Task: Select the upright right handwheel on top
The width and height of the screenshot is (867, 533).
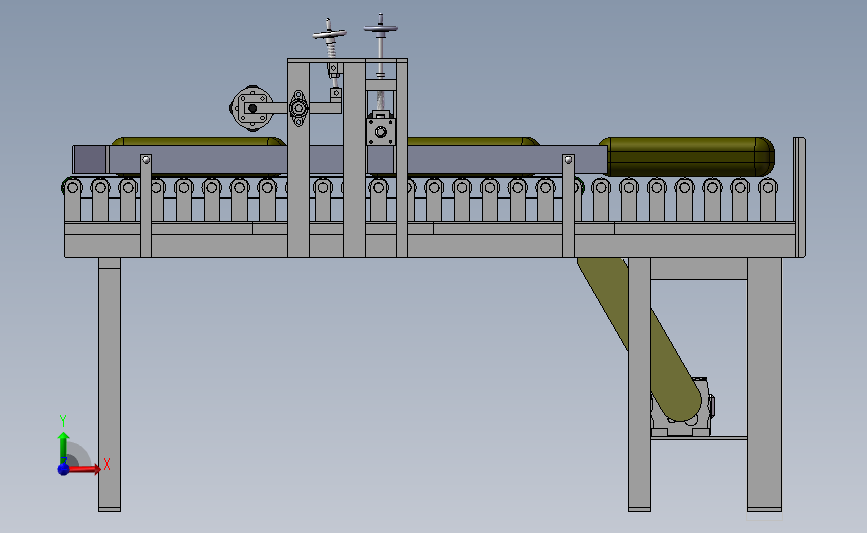Action: point(380,28)
